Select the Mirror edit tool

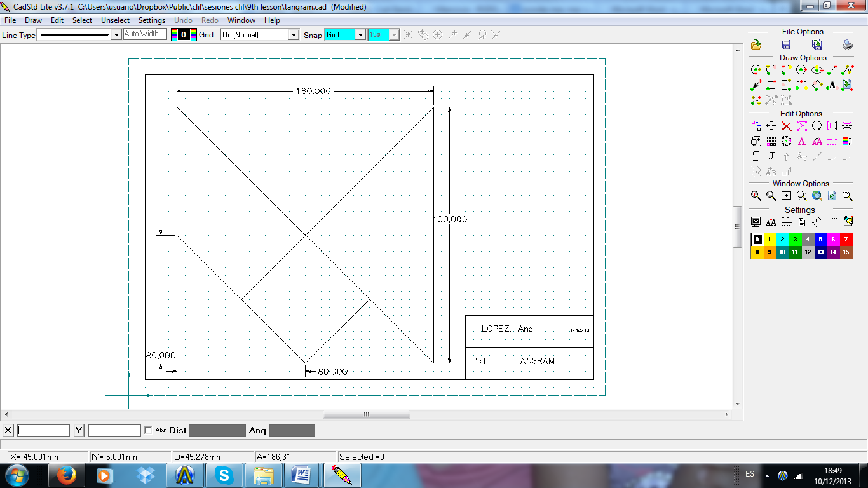[x=832, y=126]
